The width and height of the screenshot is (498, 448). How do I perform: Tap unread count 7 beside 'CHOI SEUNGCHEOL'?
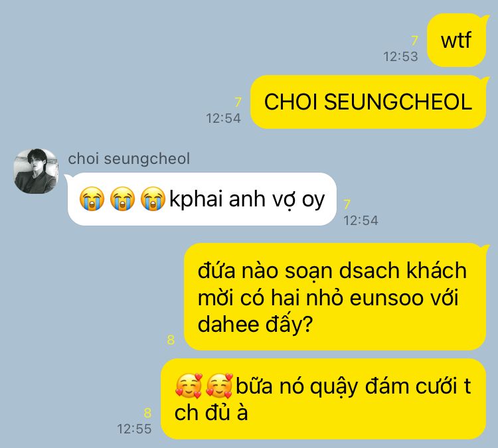tap(238, 102)
